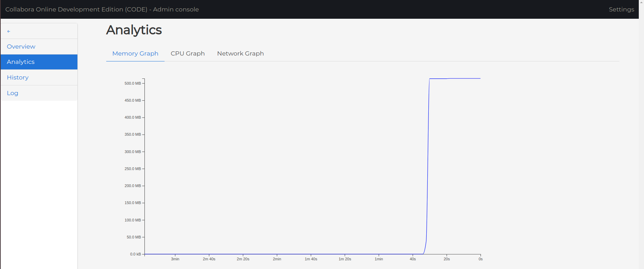The image size is (644, 269).
Task: Click the 2min time axis marker
Action: coord(277,259)
